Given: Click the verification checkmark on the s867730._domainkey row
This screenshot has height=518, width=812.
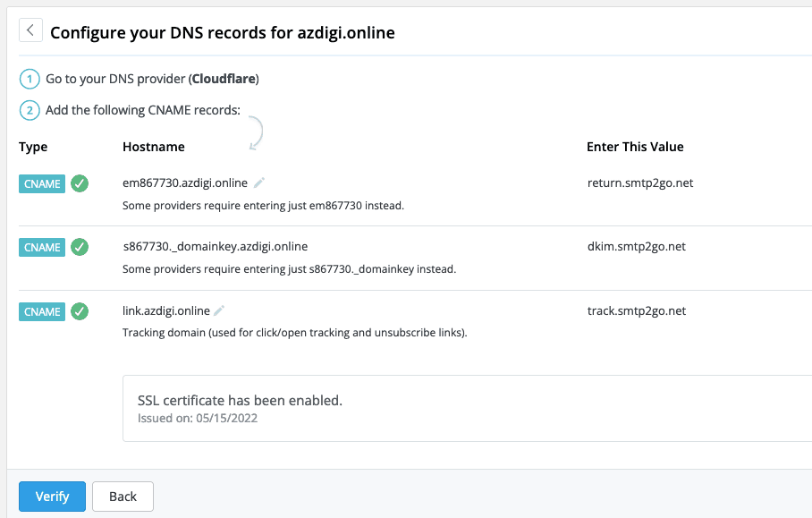Looking at the screenshot, I should pos(80,247).
